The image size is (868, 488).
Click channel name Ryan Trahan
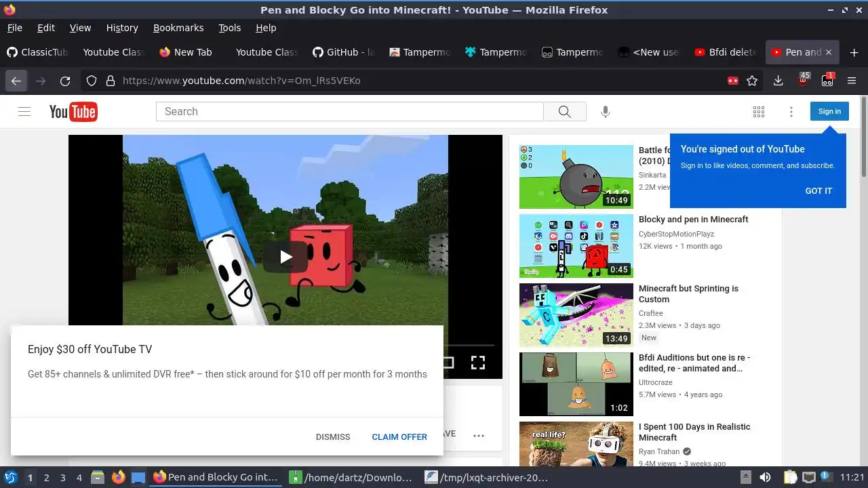tap(659, 452)
